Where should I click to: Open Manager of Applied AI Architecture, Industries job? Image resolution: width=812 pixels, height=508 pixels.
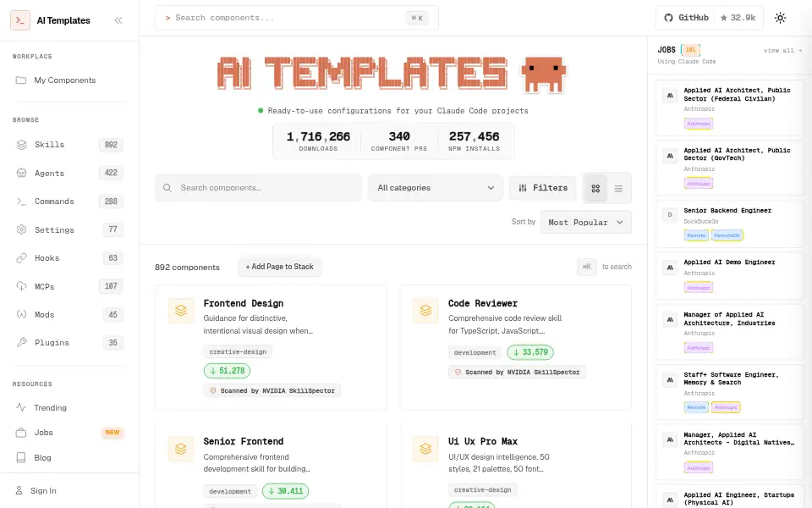(730, 332)
